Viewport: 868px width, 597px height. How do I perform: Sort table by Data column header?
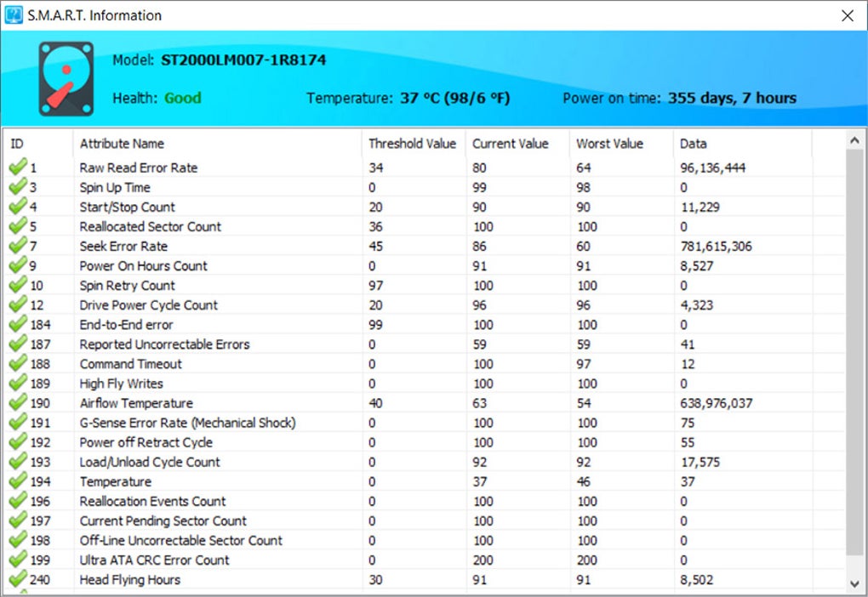click(x=742, y=144)
